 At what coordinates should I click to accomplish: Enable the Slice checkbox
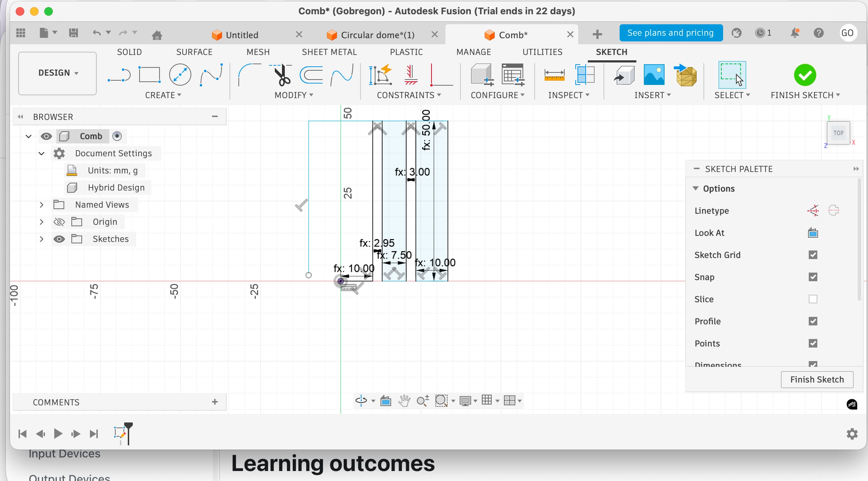pos(813,299)
